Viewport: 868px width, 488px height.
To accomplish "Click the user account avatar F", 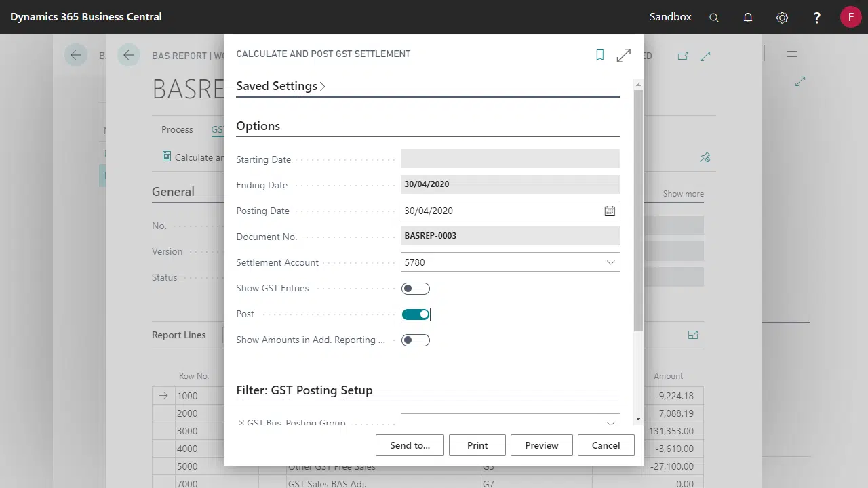I will coord(850,17).
